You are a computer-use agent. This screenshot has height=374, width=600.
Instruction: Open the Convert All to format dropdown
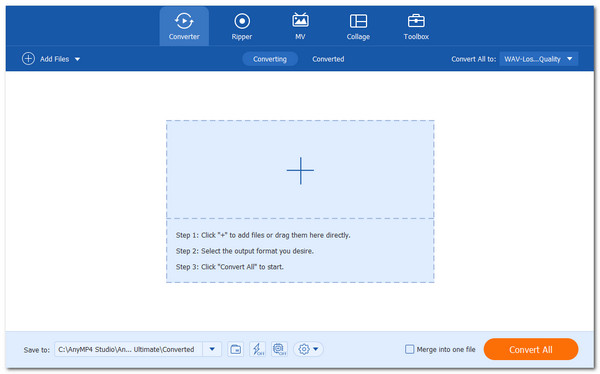(538, 59)
